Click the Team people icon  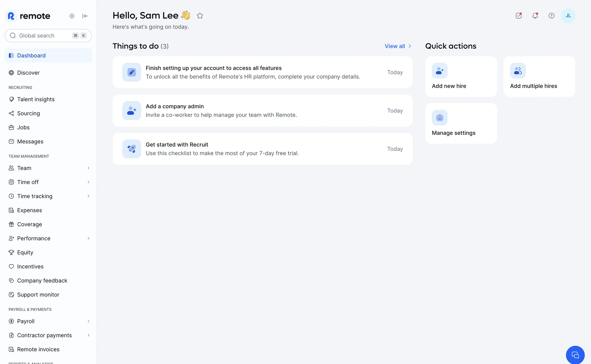(x=11, y=168)
